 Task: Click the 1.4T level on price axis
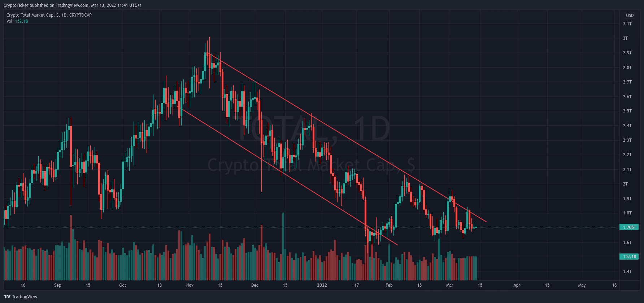pos(627,272)
